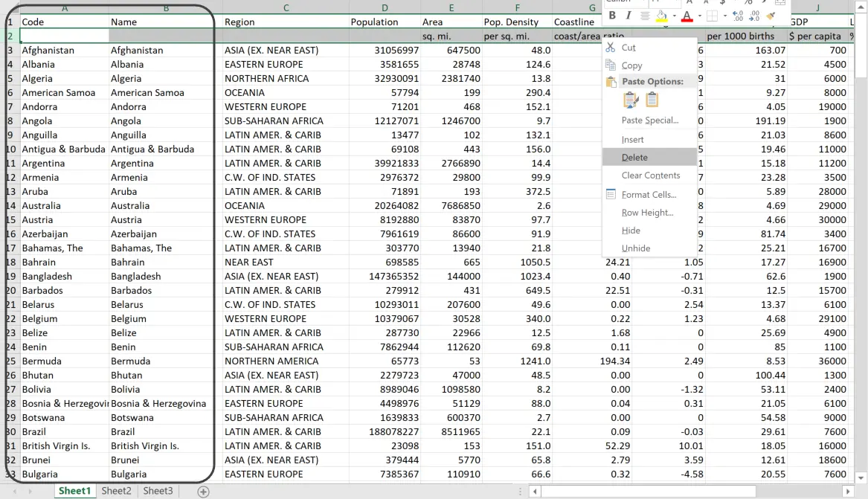Click next sheet navigation arrow

coord(30,492)
